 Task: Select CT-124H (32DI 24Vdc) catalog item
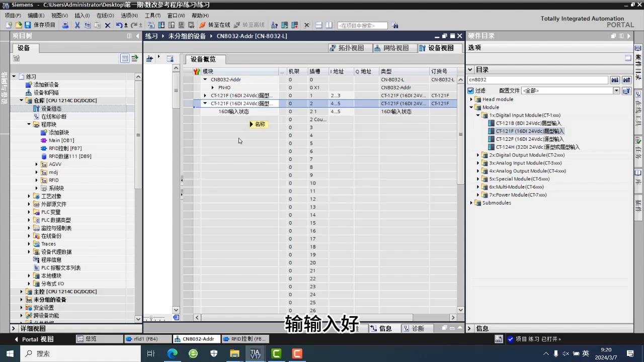[x=538, y=147]
